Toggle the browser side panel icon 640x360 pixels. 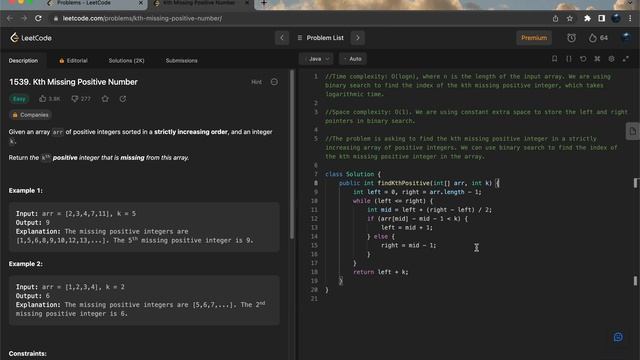[x=602, y=18]
